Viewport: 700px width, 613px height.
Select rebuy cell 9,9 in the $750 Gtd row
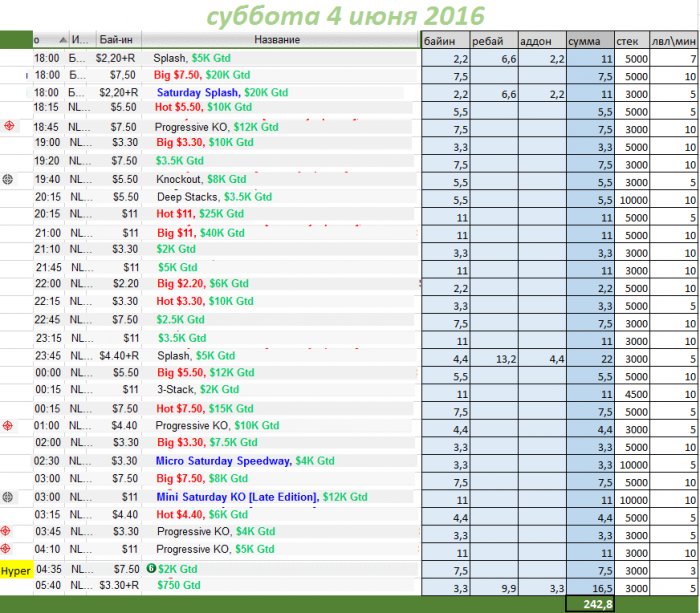494,588
